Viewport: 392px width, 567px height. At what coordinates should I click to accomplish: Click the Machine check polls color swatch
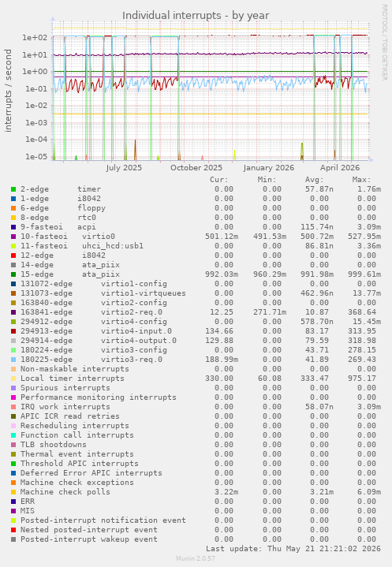coord(13,492)
